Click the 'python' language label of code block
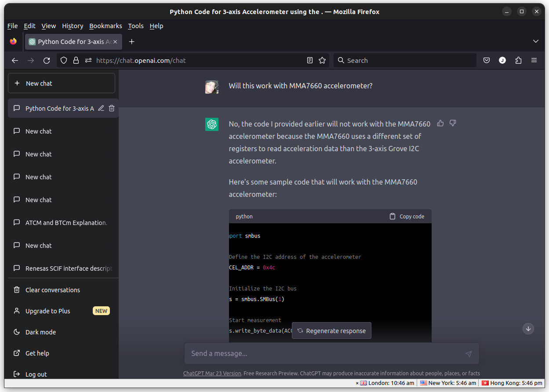This screenshot has width=549, height=392. [244, 217]
